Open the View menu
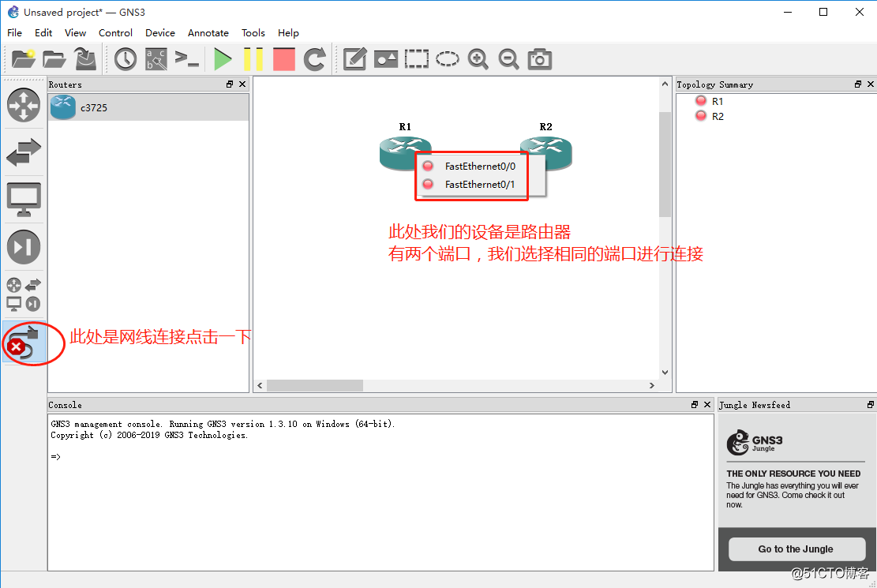This screenshot has width=877, height=588. (x=75, y=33)
